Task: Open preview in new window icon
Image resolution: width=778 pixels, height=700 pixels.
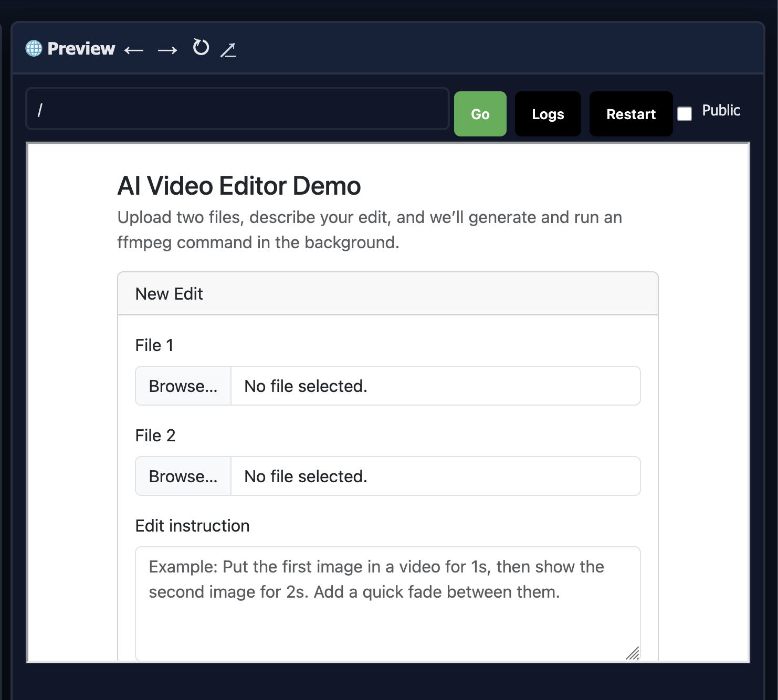Action: (x=228, y=50)
